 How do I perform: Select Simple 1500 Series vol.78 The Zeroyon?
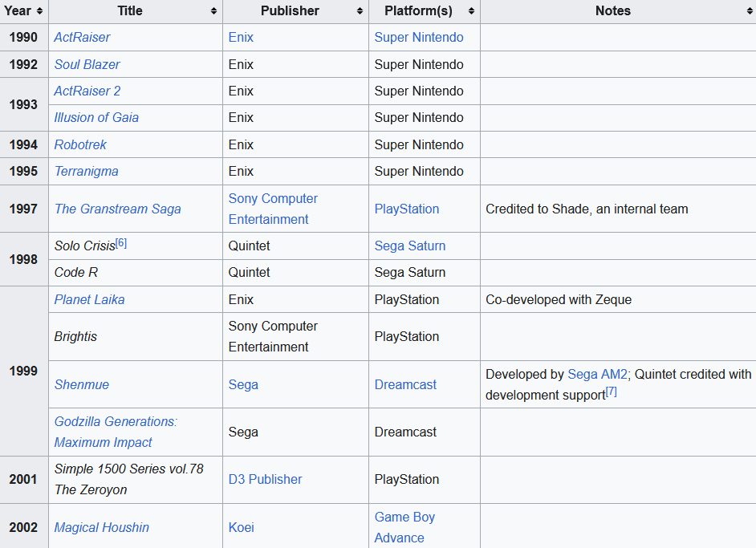tap(128, 479)
